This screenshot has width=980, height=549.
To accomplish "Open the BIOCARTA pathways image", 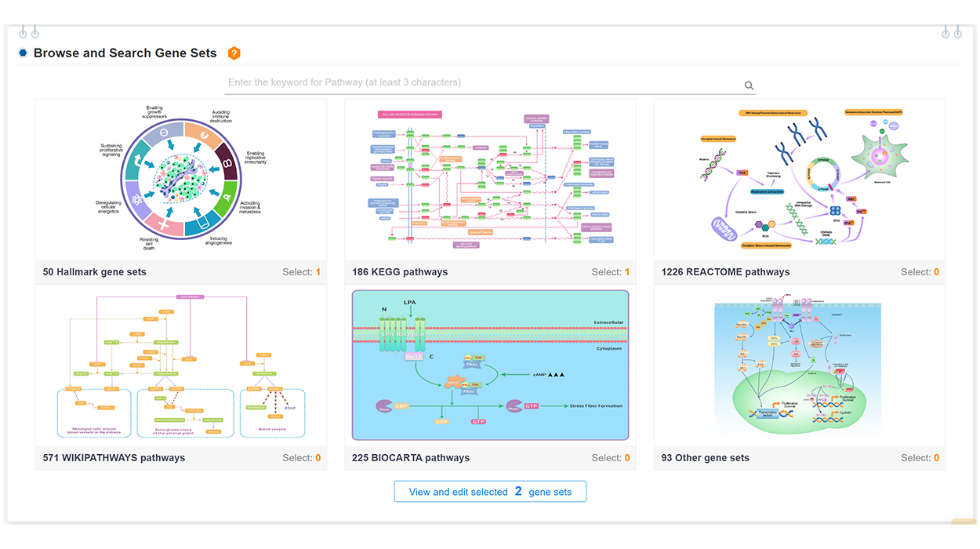I will tap(490, 365).
